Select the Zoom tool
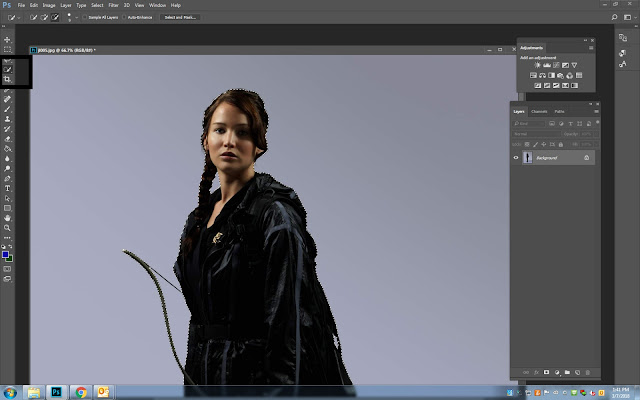Viewport: 640px width, 400px height. pyautogui.click(x=7, y=228)
